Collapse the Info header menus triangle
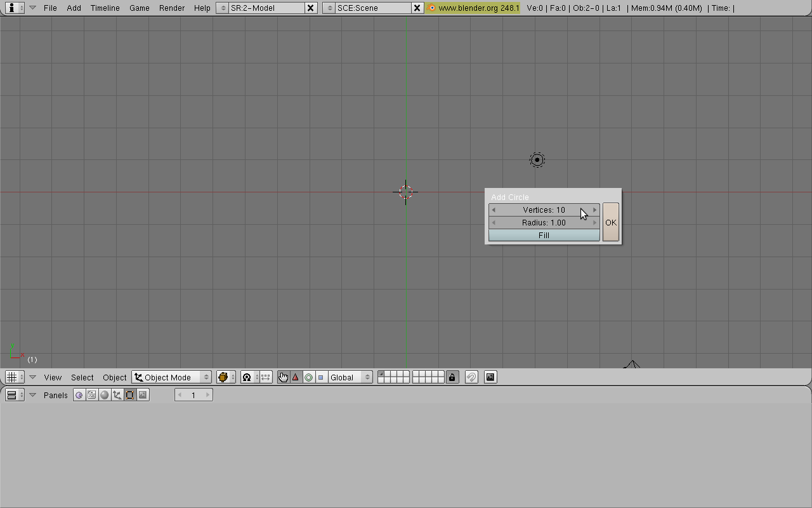Screen dimensions: 812x508 [33, 8]
